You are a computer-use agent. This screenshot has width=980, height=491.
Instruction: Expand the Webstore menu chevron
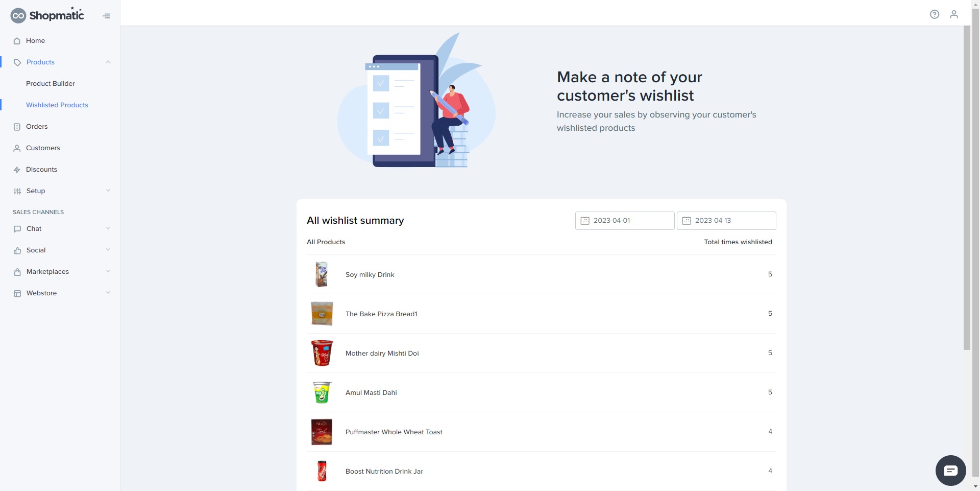coord(108,293)
